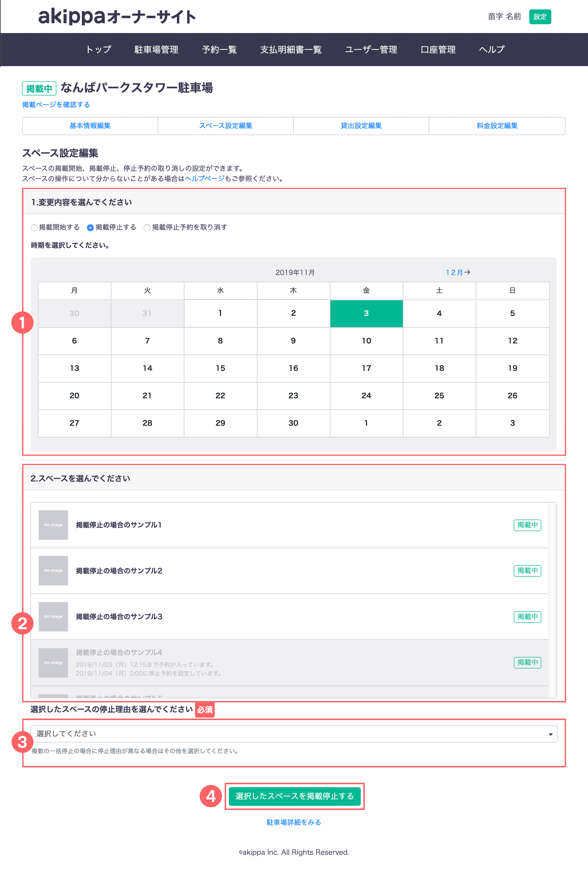Open the 駐車場管理 navigation item
This screenshot has width=588, height=881.
(x=156, y=49)
